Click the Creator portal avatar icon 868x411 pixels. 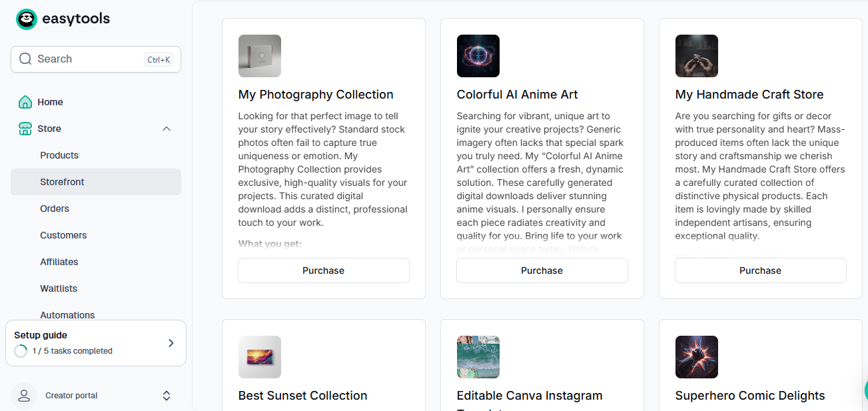(x=24, y=395)
